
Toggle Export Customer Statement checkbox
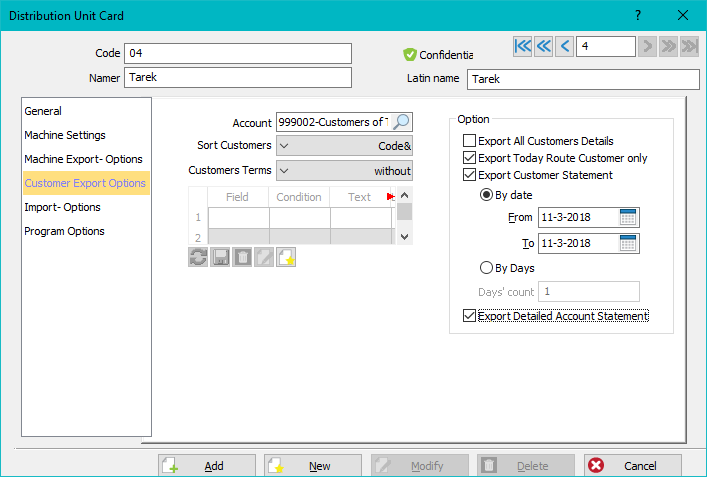469,175
